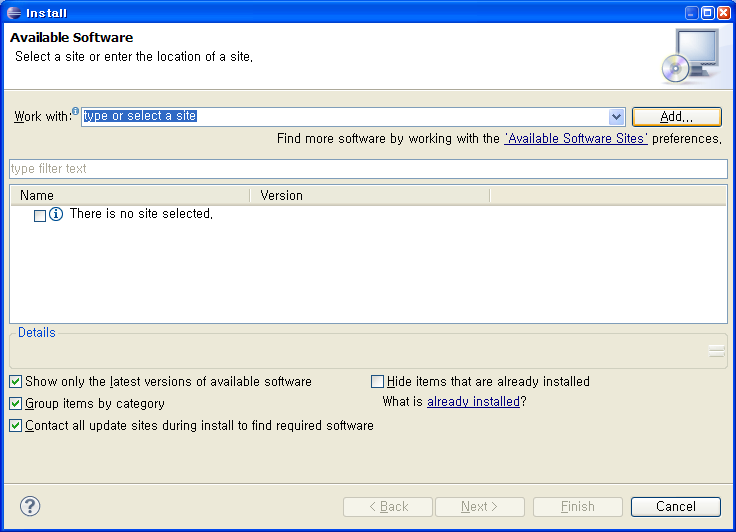736x532 pixels.
Task: Click the 'Name' column header
Action: point(130,195)
